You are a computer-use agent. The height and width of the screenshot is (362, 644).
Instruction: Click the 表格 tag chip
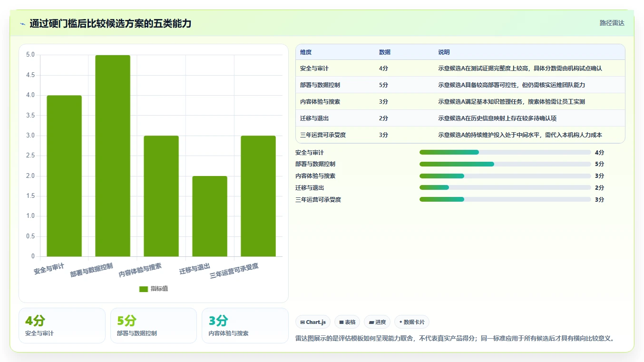tap(347, 322)
